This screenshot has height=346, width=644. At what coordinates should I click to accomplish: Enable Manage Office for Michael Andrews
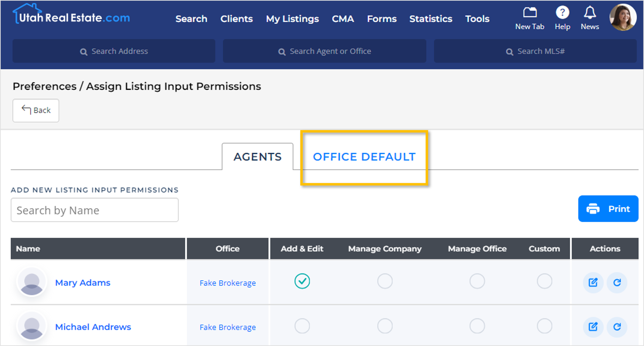coord(477,326)
